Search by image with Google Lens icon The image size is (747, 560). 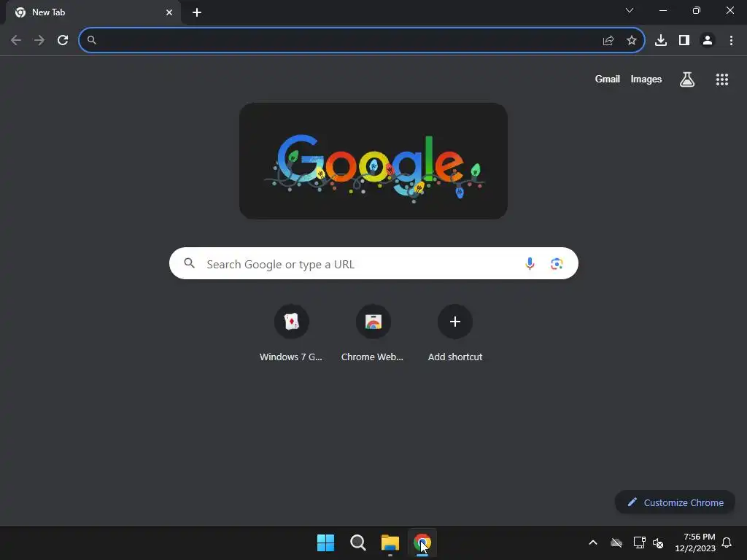[x=557, y=263]
